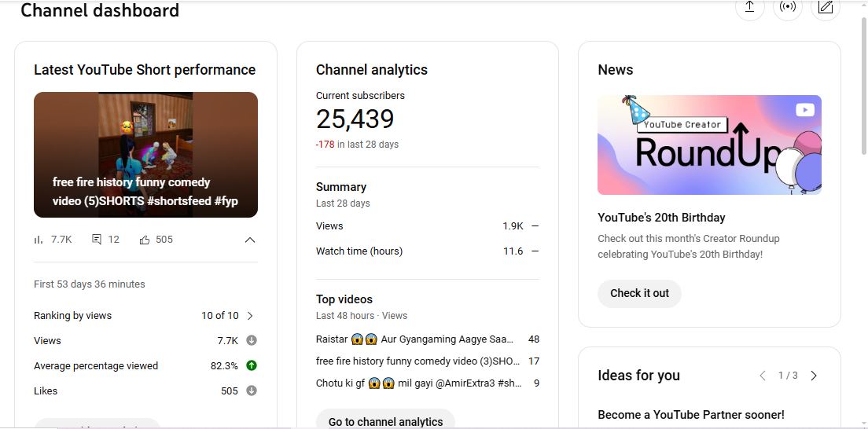Click the Check it out button
Viewport: 868px width, 429px height.
[639, 293]
